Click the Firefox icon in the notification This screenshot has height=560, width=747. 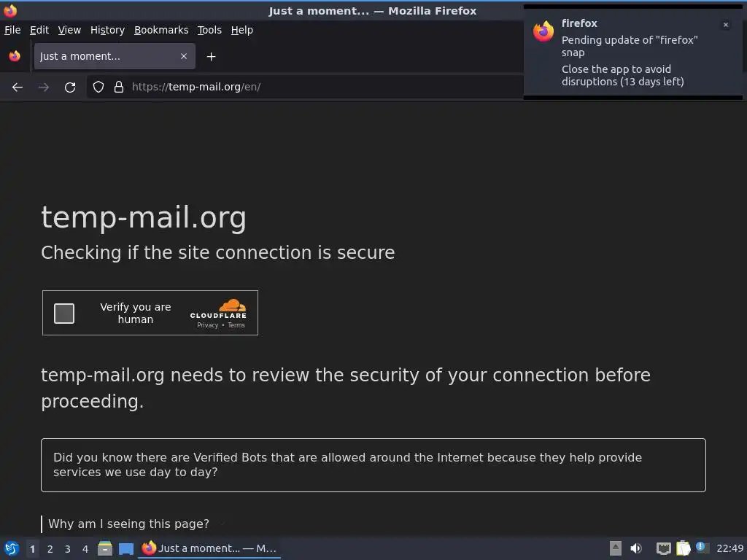[543, 31]
